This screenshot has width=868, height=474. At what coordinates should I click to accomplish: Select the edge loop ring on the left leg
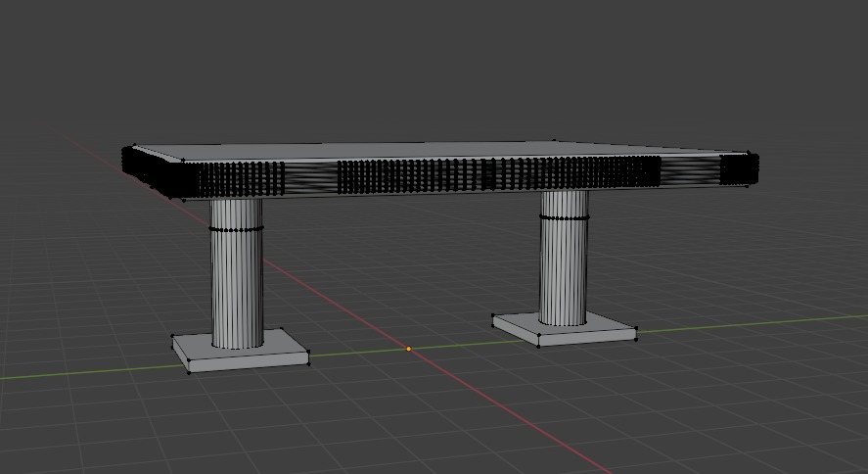[x=237, y=229]
